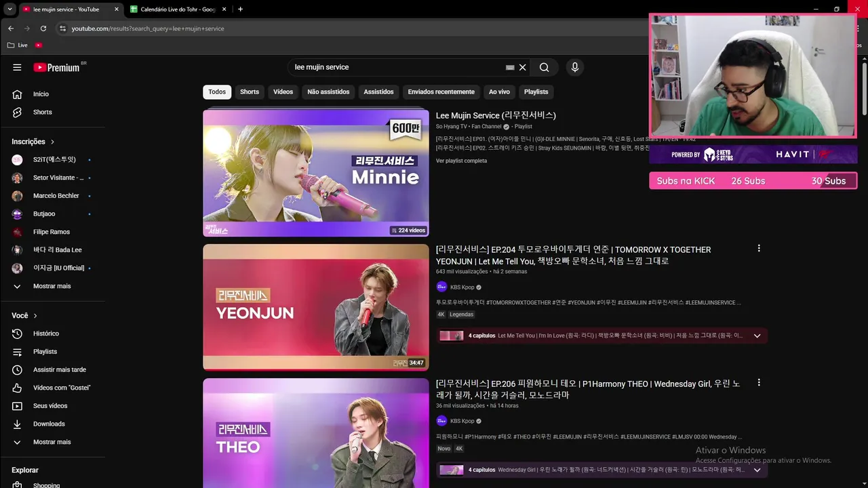Image resolution: width=868 pixels, height=488 pixels.
Task: Click the browser address bar URL
Action: [x=148, y=28]
